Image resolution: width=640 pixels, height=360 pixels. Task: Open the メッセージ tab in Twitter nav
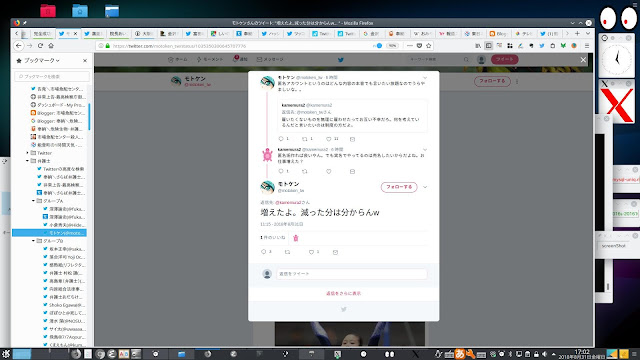(270, 59)
